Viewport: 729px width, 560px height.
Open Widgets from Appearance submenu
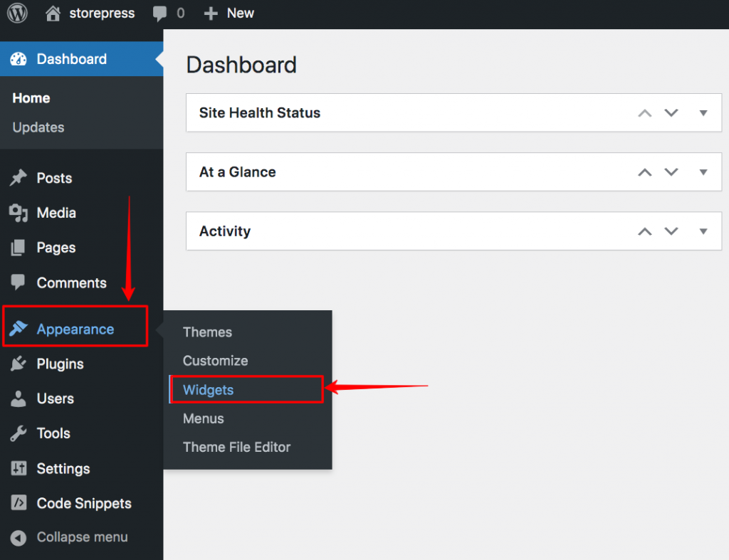click(209, 390)
